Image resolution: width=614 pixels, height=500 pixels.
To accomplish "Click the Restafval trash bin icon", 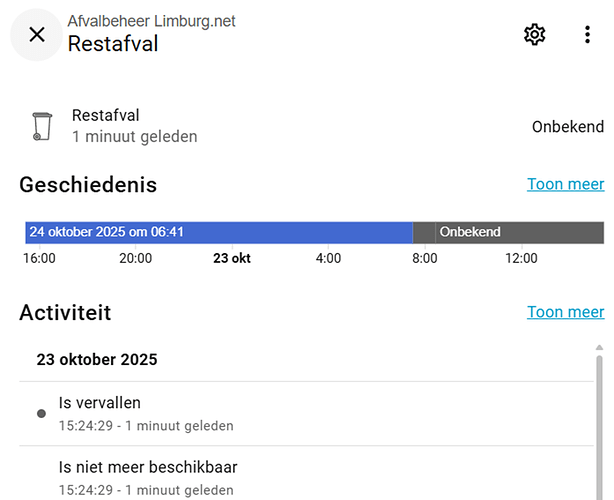I will click(x=42, y=127).
